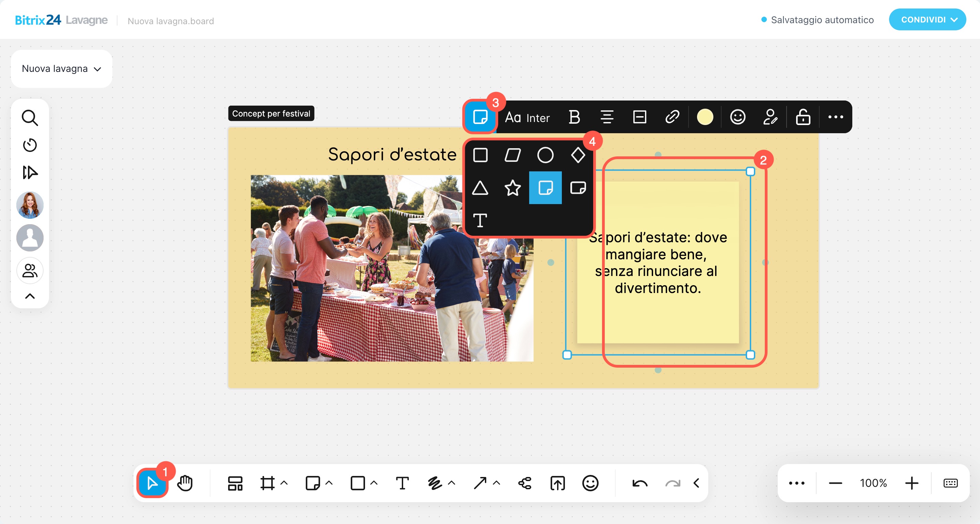Toggle bold formatting on note text
The image size is (980, 524).
574,117
